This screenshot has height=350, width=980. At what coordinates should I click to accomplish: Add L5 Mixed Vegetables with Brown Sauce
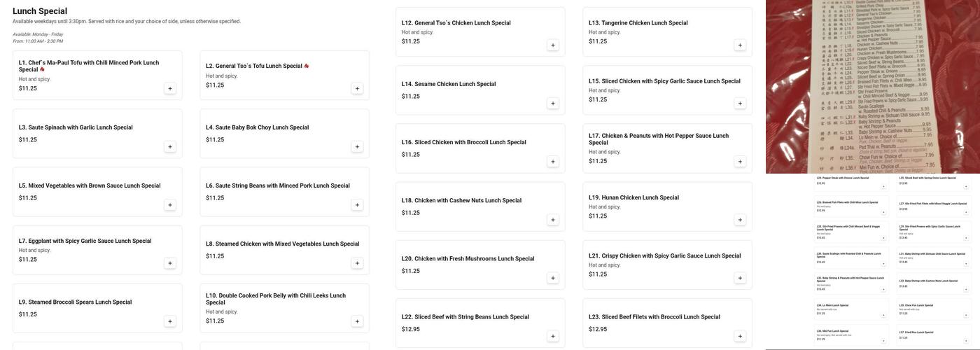(169, 205)
